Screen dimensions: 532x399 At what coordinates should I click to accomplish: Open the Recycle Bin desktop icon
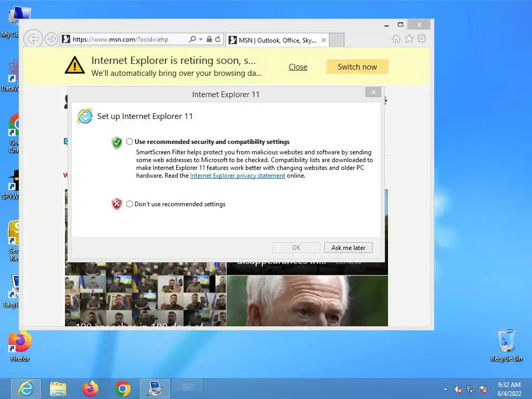click(x=506, y=345)
